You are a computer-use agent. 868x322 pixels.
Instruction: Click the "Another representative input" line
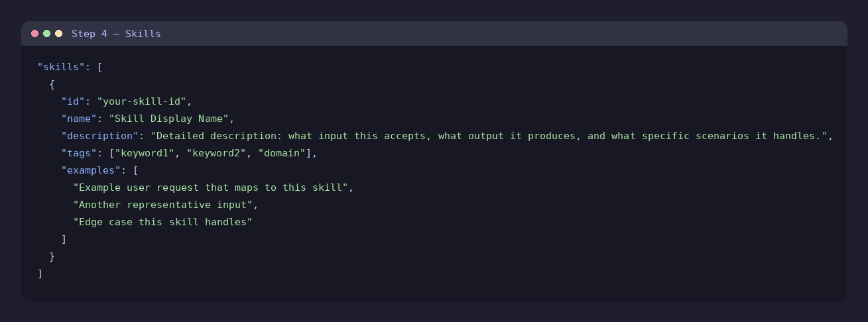pyautogui.click(x=163, y=205)
